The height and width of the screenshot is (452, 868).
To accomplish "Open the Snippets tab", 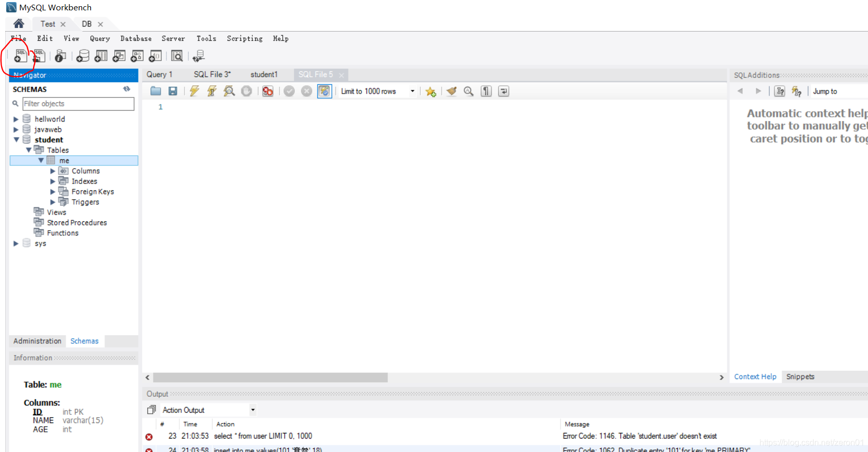I will tap(800, 376).
